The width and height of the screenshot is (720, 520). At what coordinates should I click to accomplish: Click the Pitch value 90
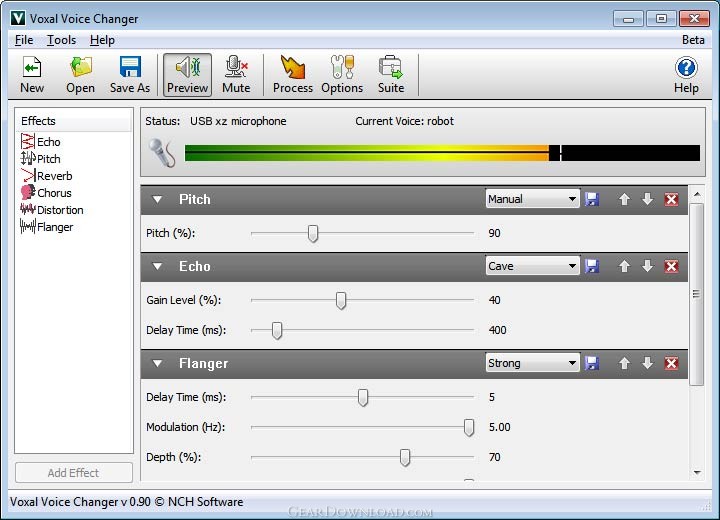(495, 233)
